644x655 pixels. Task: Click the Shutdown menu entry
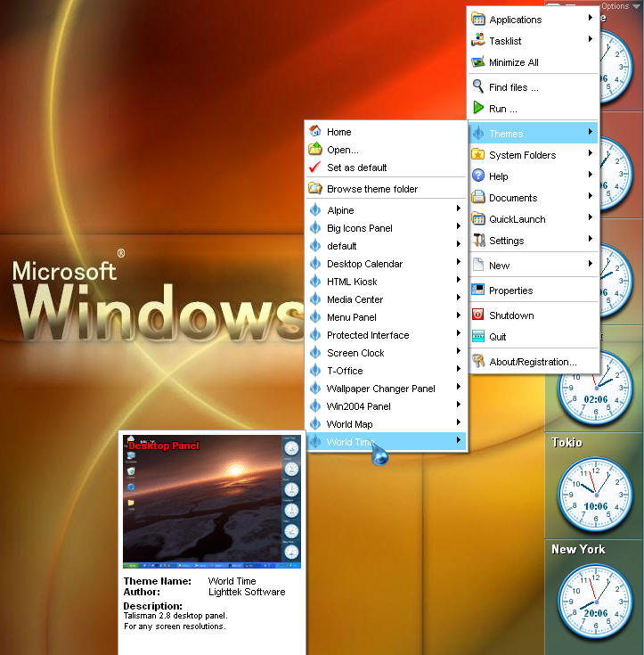(534, 315)
